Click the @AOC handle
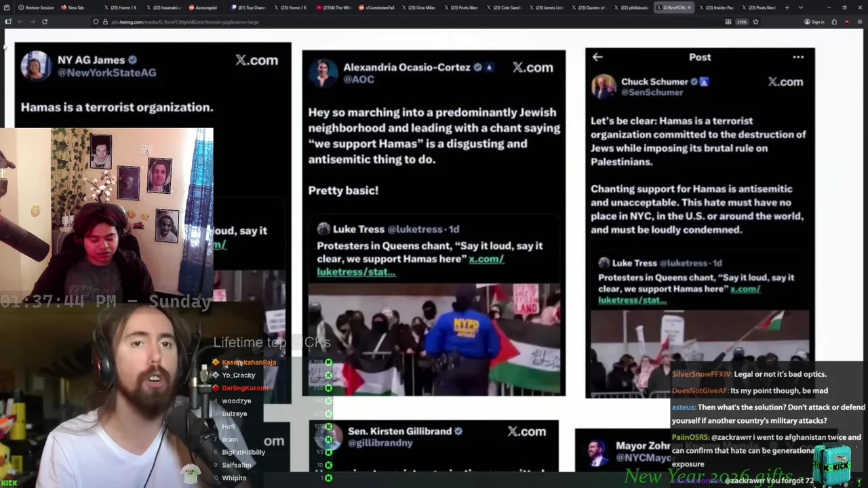This screenshot has width=868, height=488. [x=359, y=79]
